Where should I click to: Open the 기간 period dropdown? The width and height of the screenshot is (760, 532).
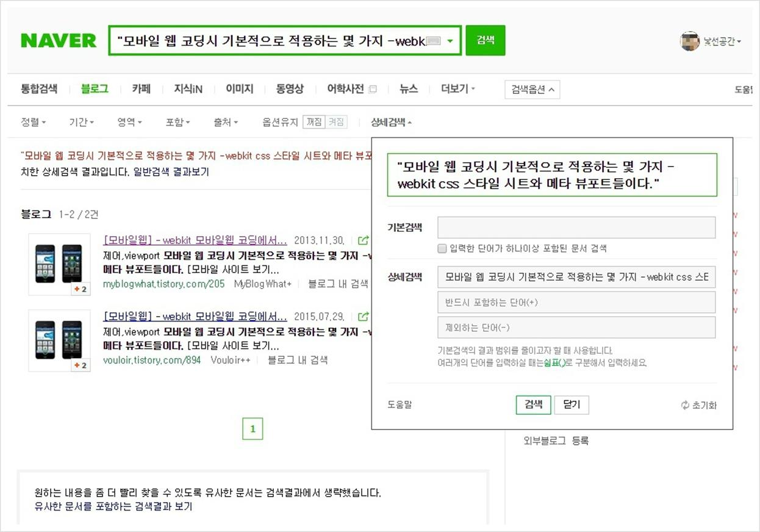(x=81, y=122)
